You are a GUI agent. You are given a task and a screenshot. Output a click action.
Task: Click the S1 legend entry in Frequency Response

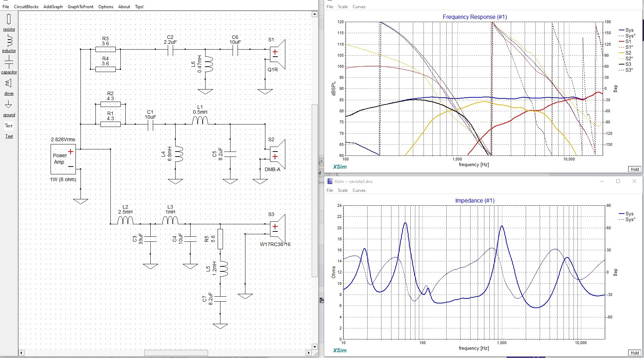coord(625,41)
